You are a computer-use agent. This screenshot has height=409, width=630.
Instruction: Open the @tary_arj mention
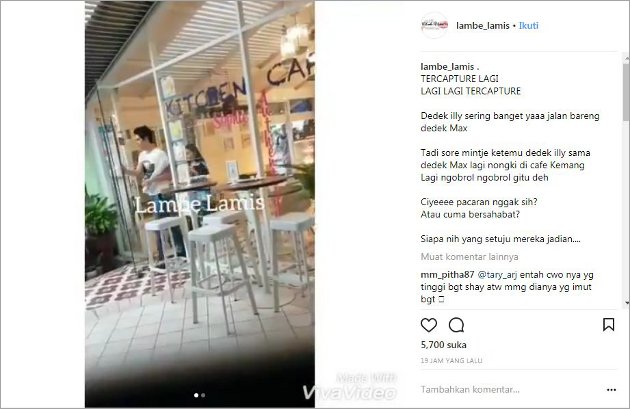(x=497, y=275)
